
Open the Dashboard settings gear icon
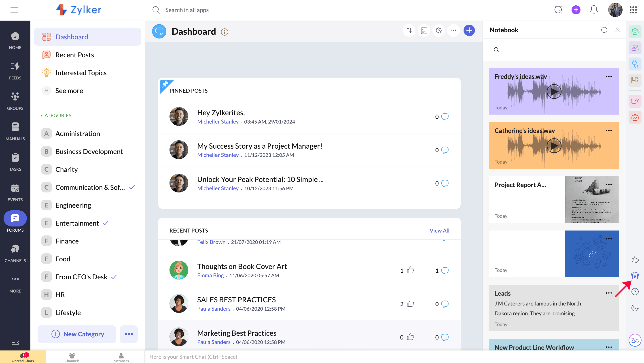coord(439,30)
